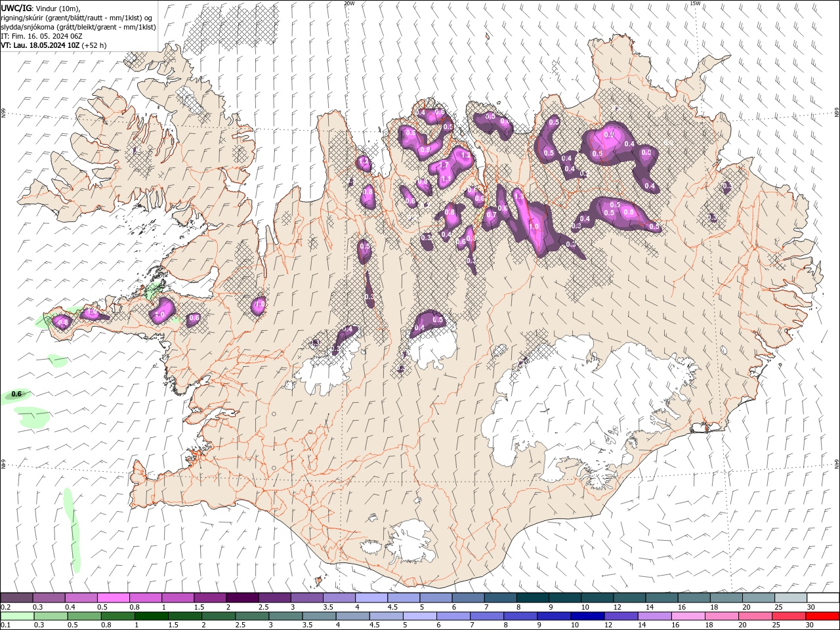840x630 pixels.
Task: Click the '20W' longitude label at top
Action: (349, 3)
